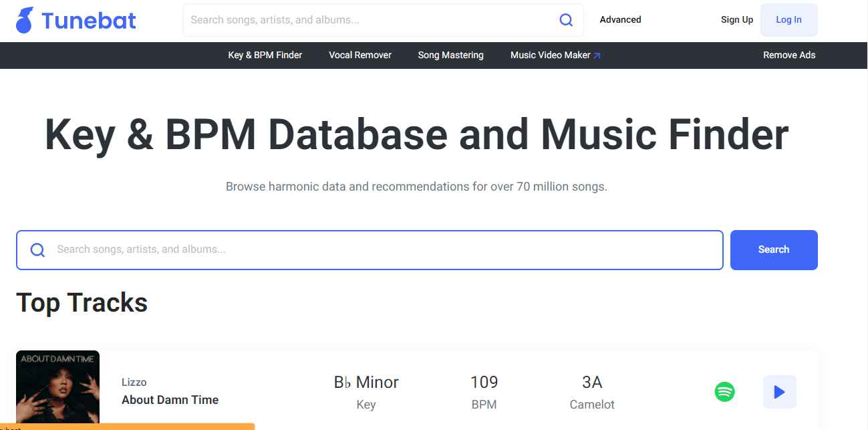Screen dimensions: 868x430
Task: Click the magnifier icon in main search box
Action: tap(38, 250)
